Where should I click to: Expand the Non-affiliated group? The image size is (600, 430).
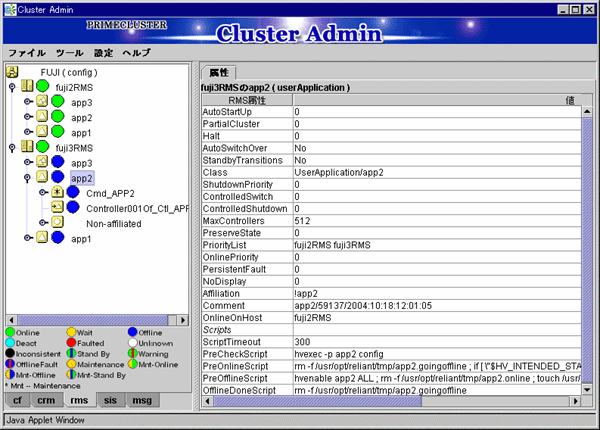tap(43, 222)
